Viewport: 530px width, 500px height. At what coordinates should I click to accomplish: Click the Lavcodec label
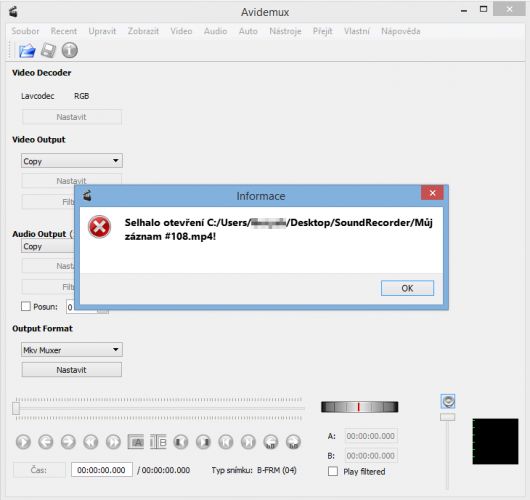[x=38, y=96]
